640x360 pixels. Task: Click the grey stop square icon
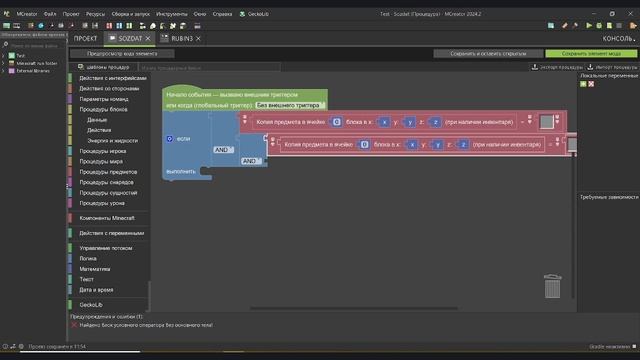619,26
